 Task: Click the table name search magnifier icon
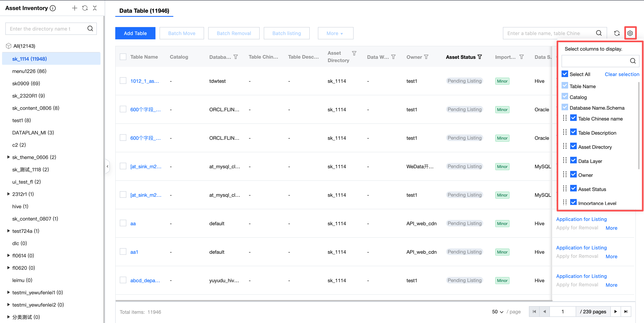tap(599, 33)
